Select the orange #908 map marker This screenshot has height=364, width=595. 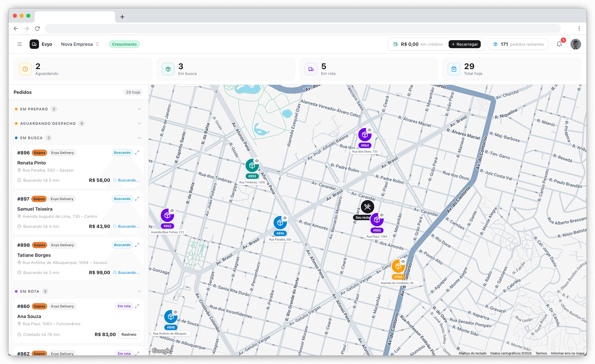point(398,266)
